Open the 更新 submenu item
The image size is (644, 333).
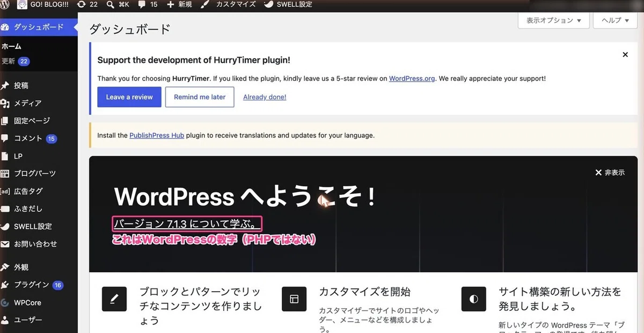(x=8, y=61)
